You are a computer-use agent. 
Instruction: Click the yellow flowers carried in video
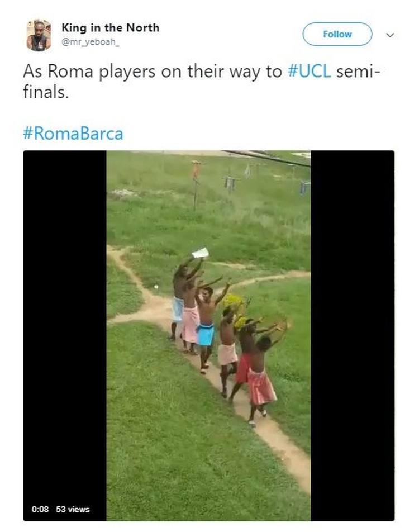235,307
